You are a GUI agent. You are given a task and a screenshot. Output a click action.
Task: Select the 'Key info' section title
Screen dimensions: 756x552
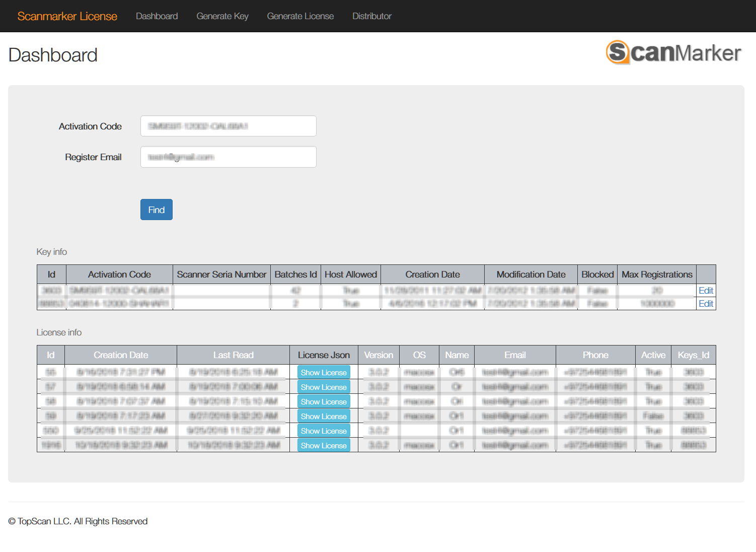click(52, 252)
